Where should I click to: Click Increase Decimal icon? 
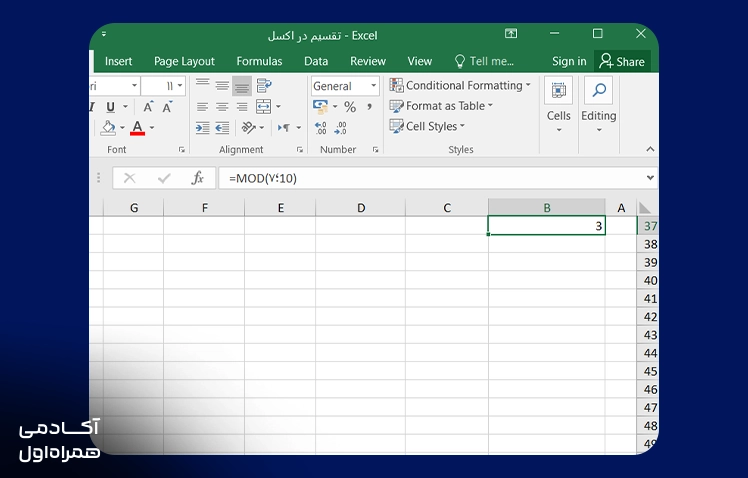pos(321,127)
